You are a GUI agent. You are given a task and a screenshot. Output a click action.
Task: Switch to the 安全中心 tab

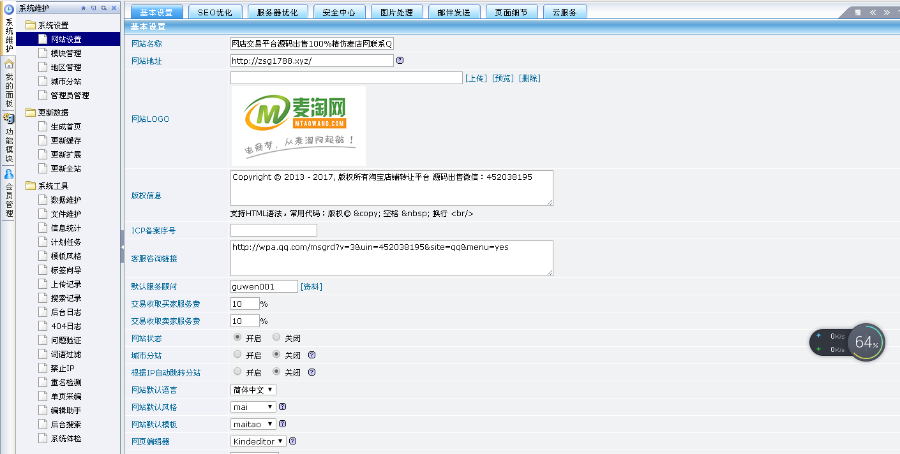click(x=339, y=12)
